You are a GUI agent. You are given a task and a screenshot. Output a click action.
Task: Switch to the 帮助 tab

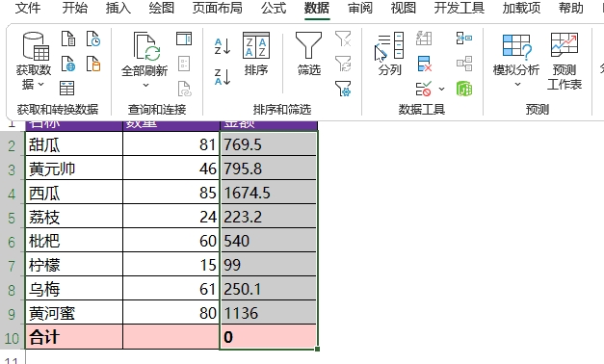(571, 8)
